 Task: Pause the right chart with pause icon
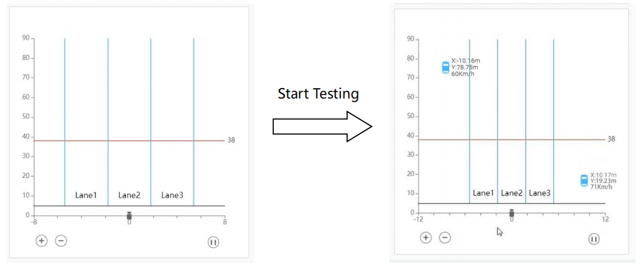click(594, 239)
